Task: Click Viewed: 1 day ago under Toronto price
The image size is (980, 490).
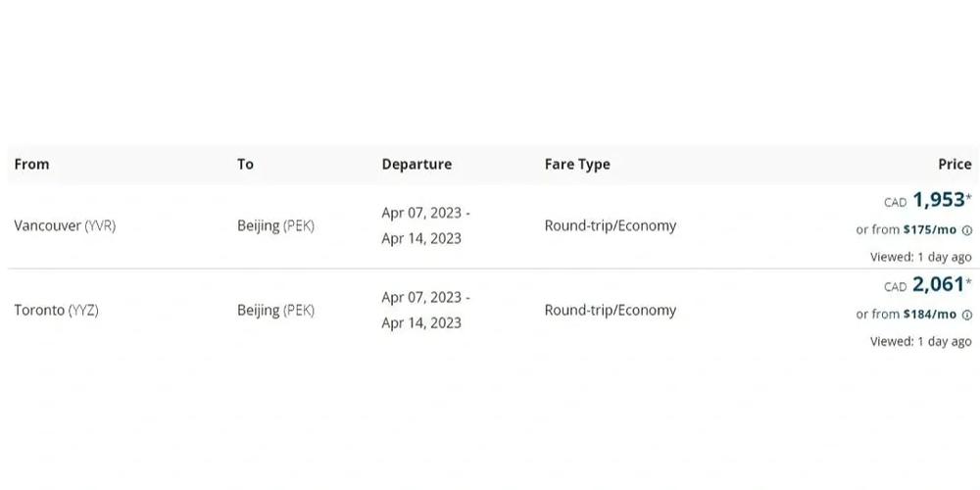Action: point(920,342)
